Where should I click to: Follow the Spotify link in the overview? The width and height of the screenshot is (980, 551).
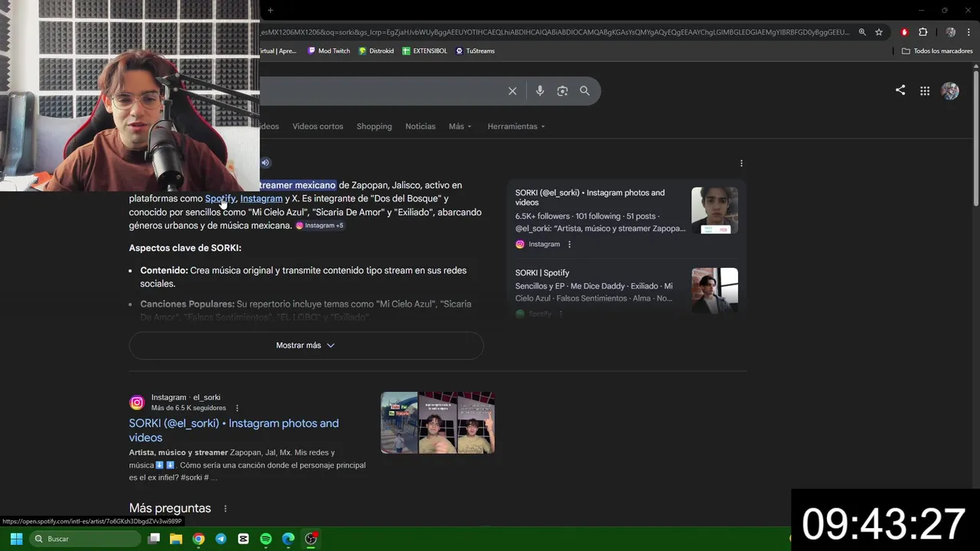220,198
